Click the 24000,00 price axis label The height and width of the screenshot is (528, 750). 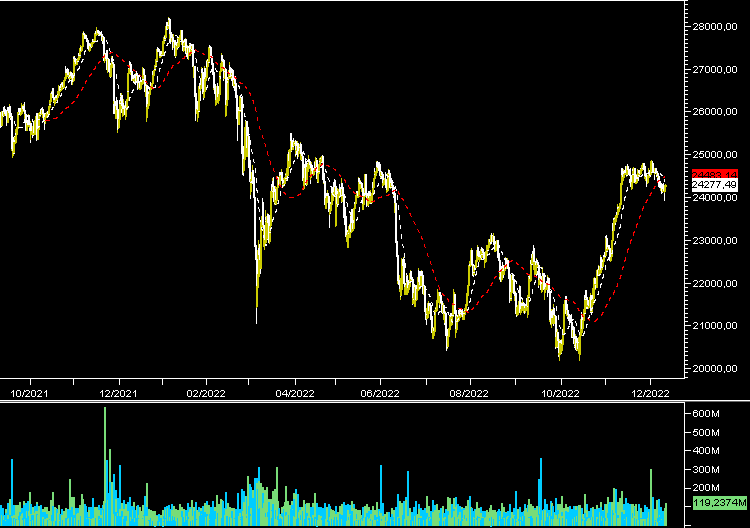click(x=715, y=198)
